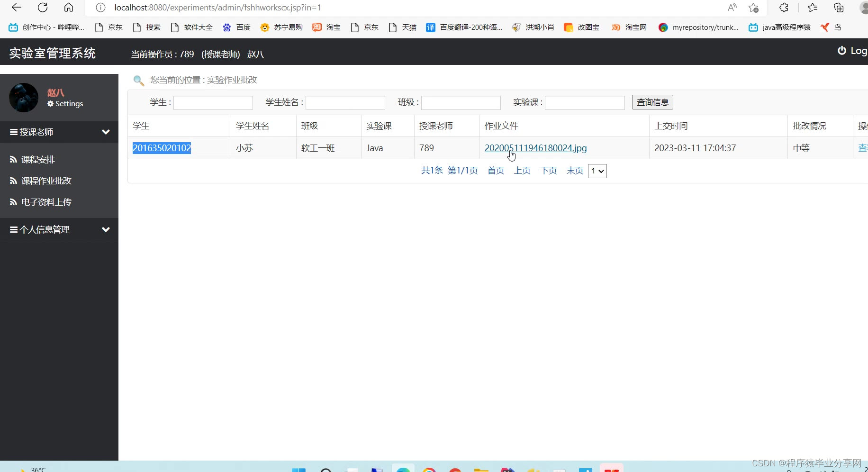This screenshot has height=472, width=868.
Task: Reload the page with refresh icon
Action: [x=43, y=8]
